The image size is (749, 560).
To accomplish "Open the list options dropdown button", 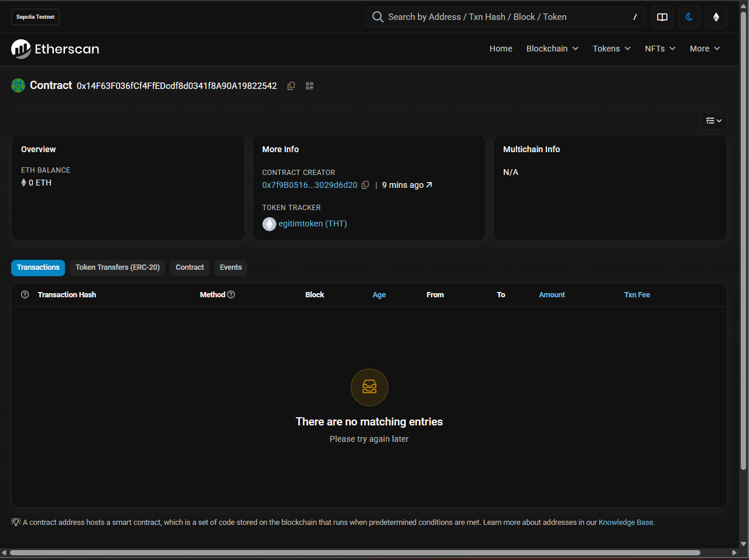I will pos(714,121).
